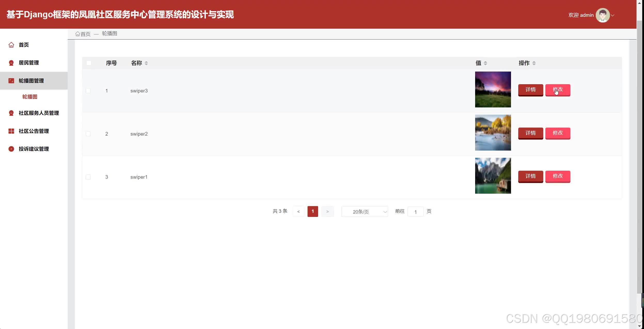Sort by the 名称 column arrows

(146, 63)
